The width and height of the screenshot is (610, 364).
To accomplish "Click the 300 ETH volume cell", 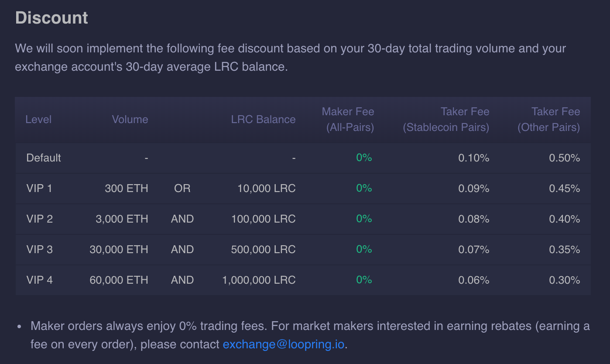I will [x=127, y=189].
